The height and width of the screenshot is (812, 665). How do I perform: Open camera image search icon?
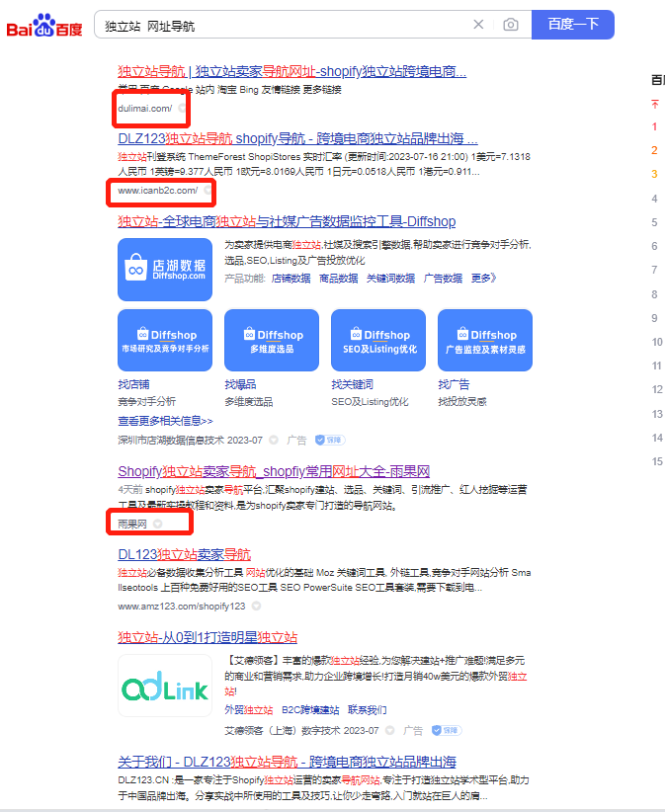(x=511, y=25)
